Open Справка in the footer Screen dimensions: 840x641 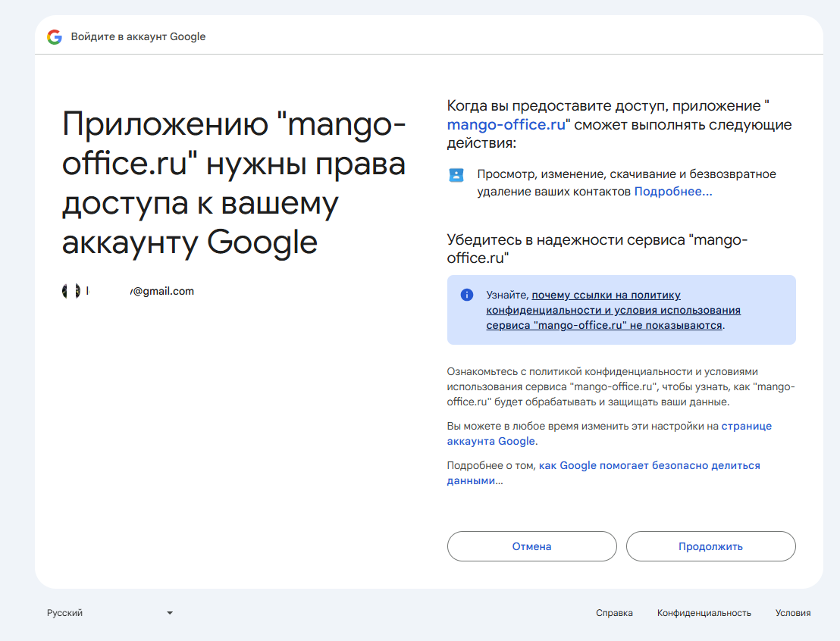pos(614,613)
